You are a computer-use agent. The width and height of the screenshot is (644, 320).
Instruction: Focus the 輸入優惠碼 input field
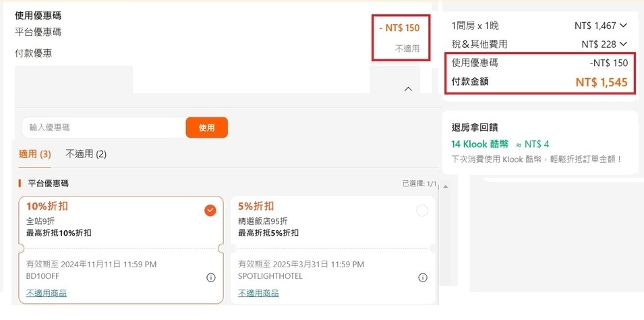point(104,128)
